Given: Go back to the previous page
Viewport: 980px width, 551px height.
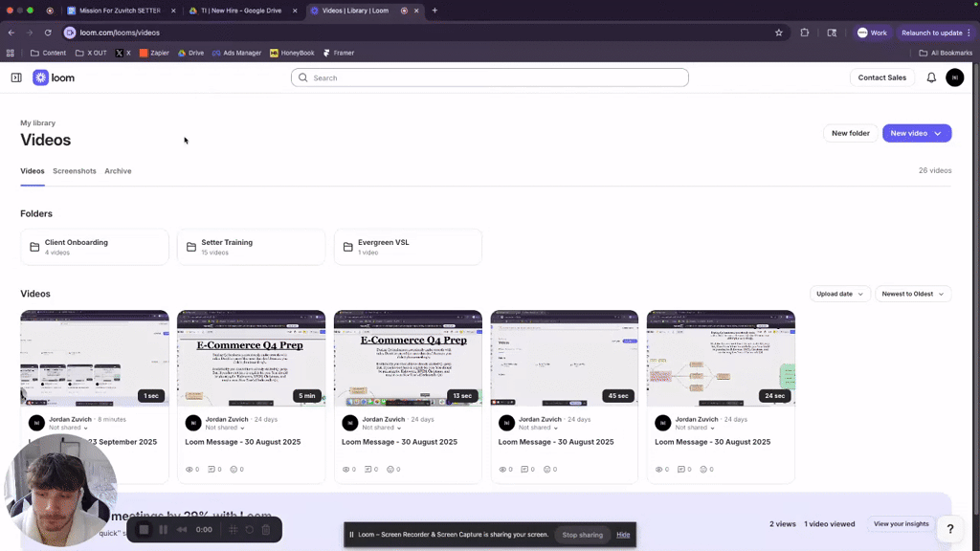Looking at the screenshot, I should (x=11, y=33).
